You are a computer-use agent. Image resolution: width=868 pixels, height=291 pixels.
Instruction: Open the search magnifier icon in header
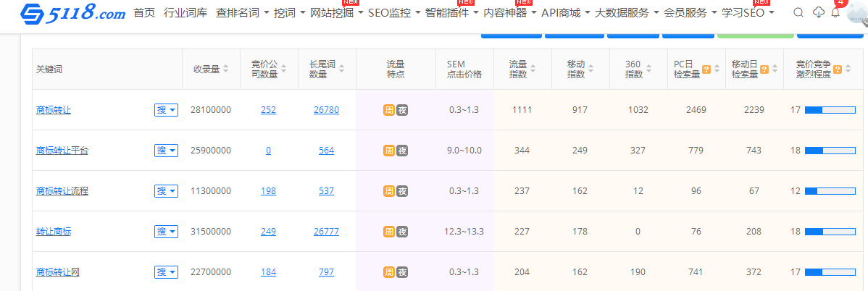(798, 13)
